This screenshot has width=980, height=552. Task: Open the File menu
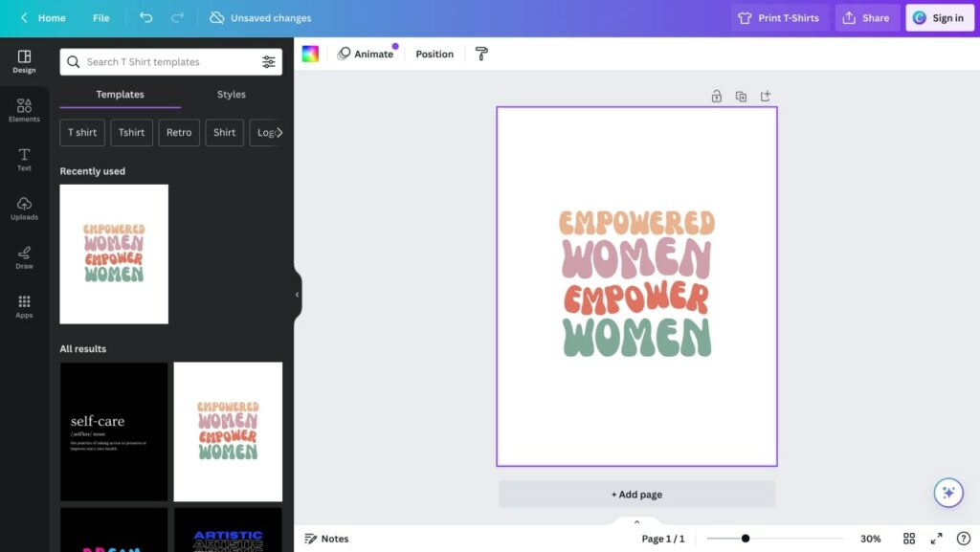pyautogui.click(x=100, y=17)
